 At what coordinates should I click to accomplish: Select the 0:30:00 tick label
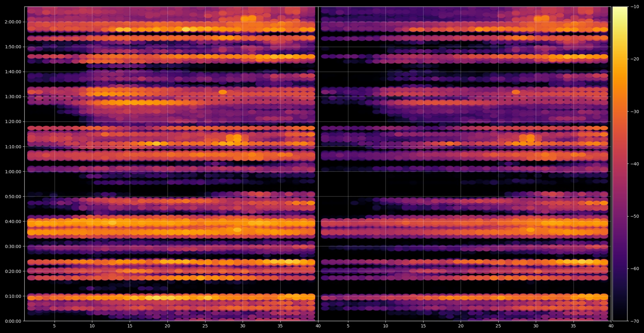coord(13,246)
